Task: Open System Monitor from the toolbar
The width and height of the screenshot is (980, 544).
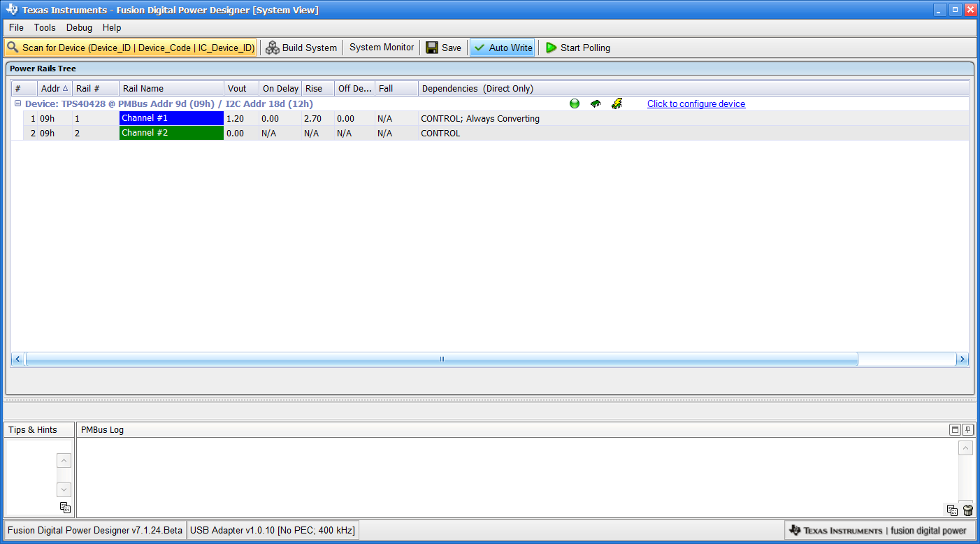Action: pos(381,47)
